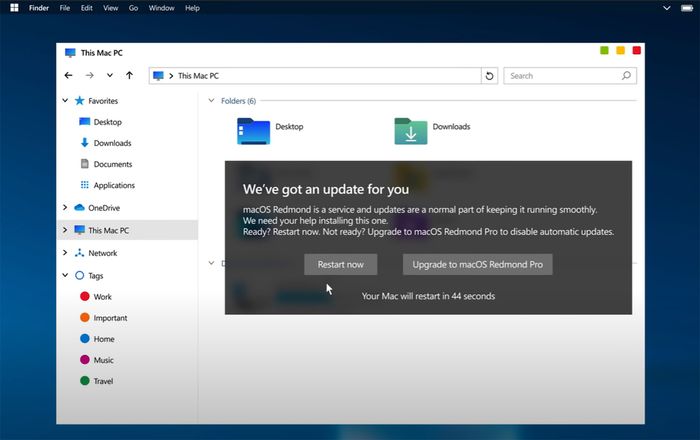
Task: Open the View menu
Action: [110, 8]
